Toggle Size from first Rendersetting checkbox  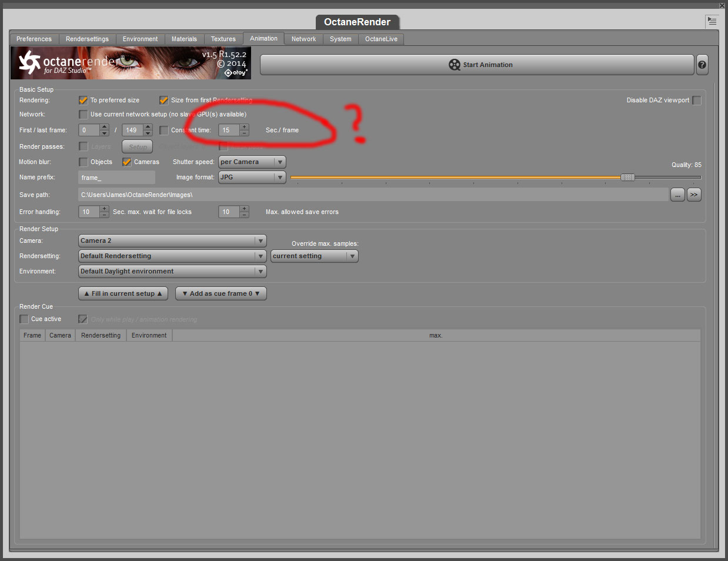pyautogui.click(x=164, y=100)
